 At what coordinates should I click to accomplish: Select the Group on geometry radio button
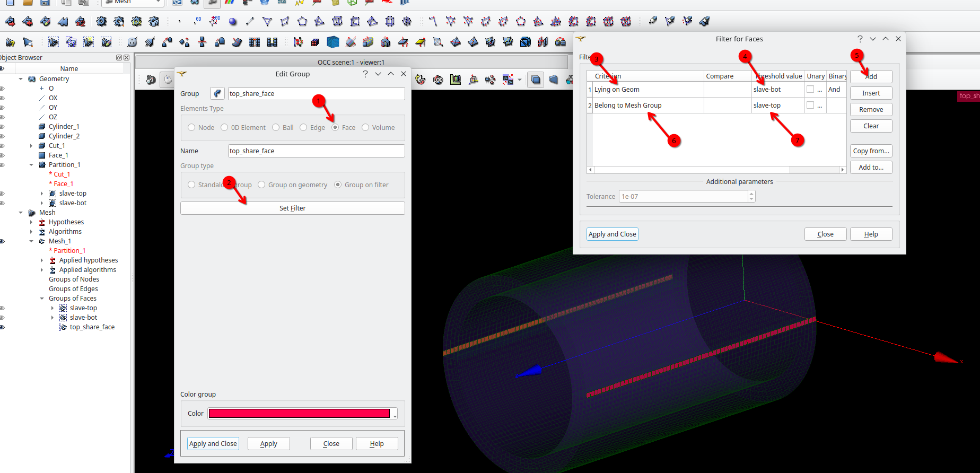tap(261, 185)
